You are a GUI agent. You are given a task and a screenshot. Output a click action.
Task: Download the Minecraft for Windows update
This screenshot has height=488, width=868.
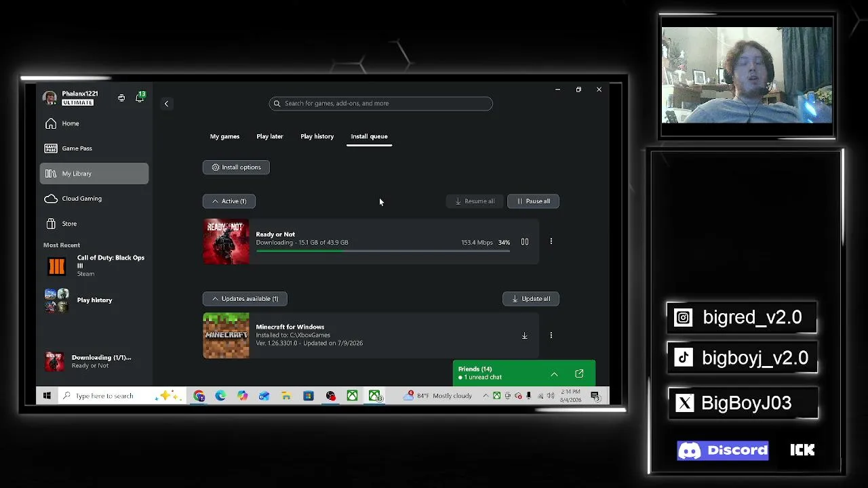coord(524,335)
